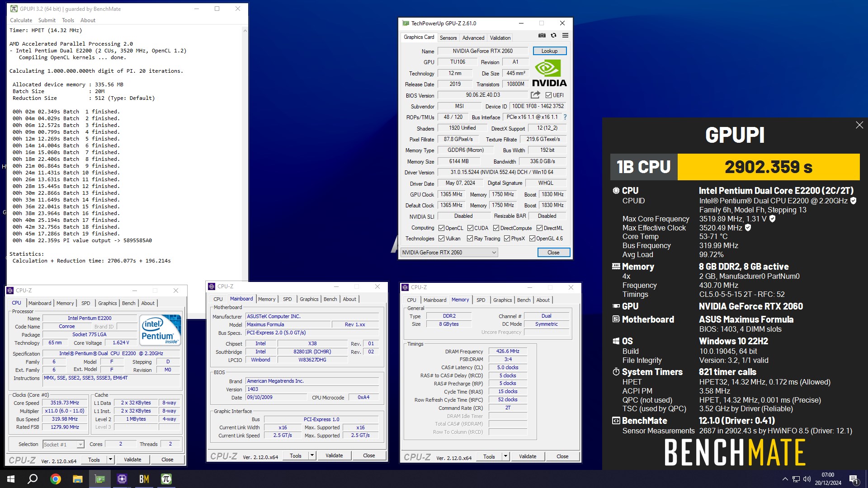Viewport: 868px width, 488px height.
Task: Expand Tools arrow in CPU-Z CPU window
Action: pos(110,460)
